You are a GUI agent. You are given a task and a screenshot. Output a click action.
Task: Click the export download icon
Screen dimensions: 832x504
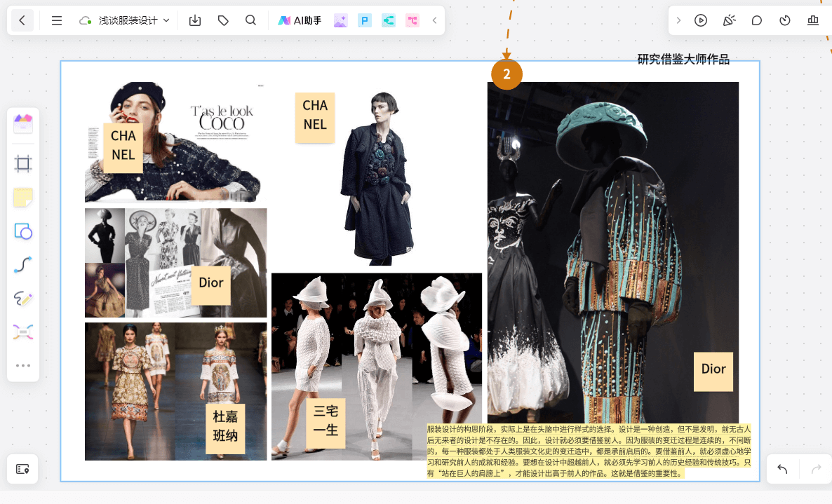tap(195, 20)
